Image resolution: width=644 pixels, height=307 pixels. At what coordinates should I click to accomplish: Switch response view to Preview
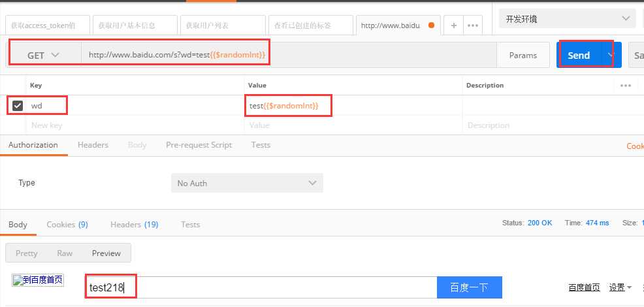[x=106, y=253]
